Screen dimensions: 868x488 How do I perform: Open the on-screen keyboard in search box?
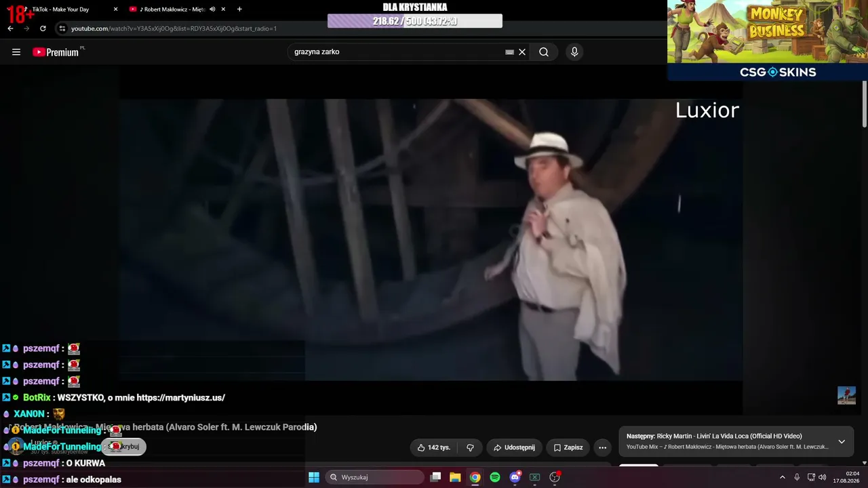pos(509,52)
